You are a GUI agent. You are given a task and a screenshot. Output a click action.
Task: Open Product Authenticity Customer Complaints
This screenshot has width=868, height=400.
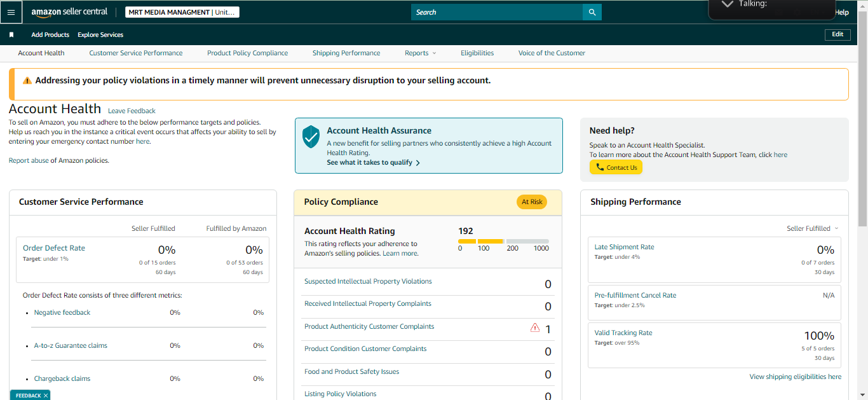coord(369,326)
